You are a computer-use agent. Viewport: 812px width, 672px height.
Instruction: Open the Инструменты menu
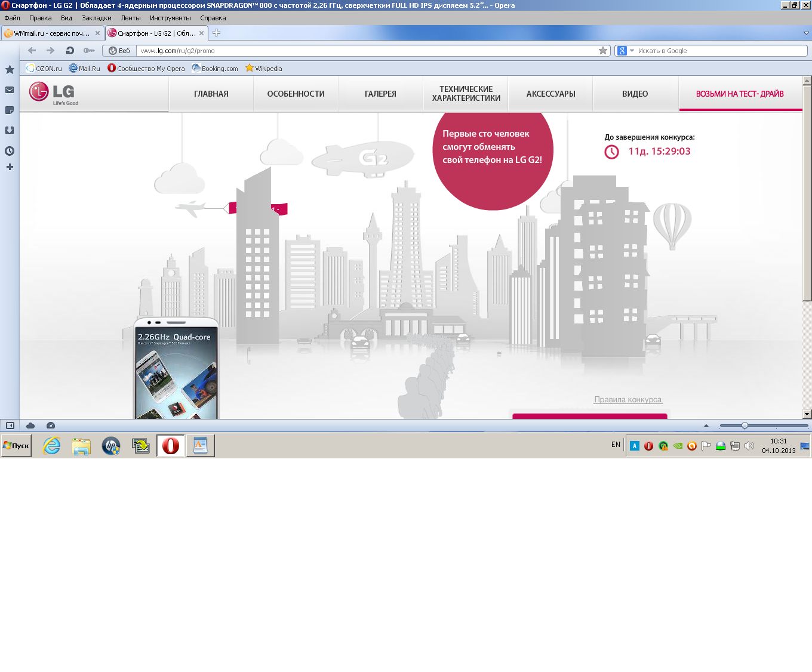170,18
